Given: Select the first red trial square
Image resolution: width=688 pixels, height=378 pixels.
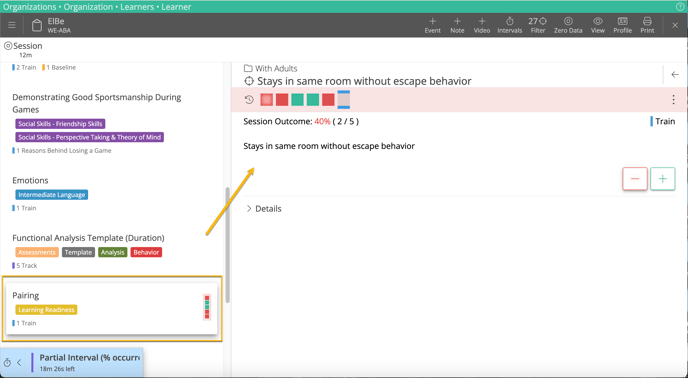Looking at the screenshot, I should (x=266, y=100).
